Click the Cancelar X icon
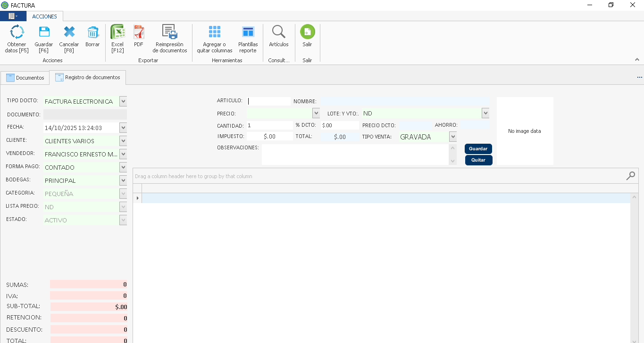This screenshot has width=644, height=343. [69, 32]
